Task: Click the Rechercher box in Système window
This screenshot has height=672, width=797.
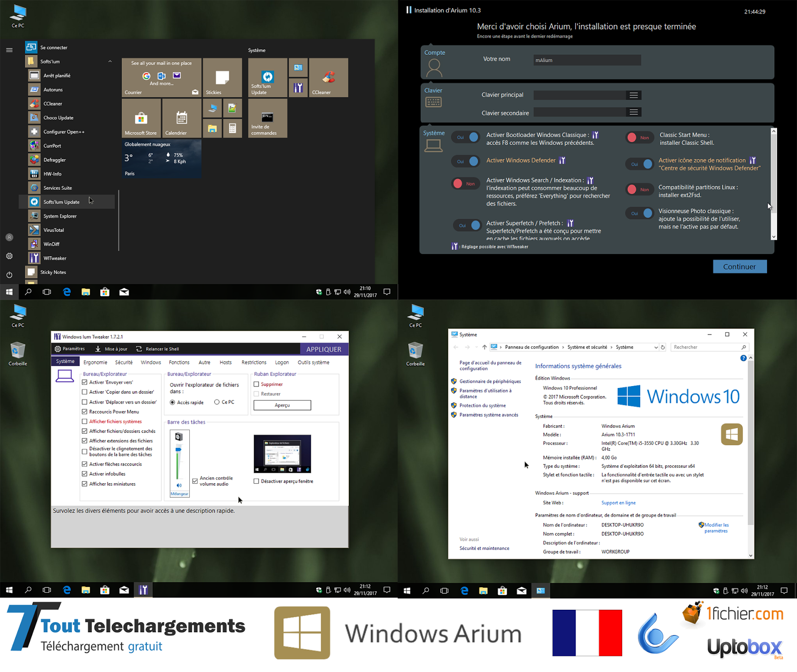Action: point(709,347)
